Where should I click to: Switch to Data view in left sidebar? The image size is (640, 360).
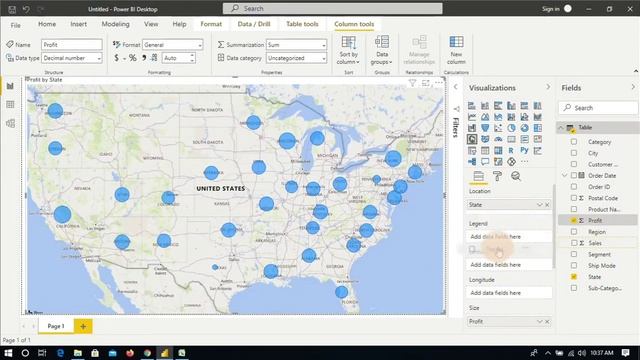pyautogui.click(x=10, y=105)
